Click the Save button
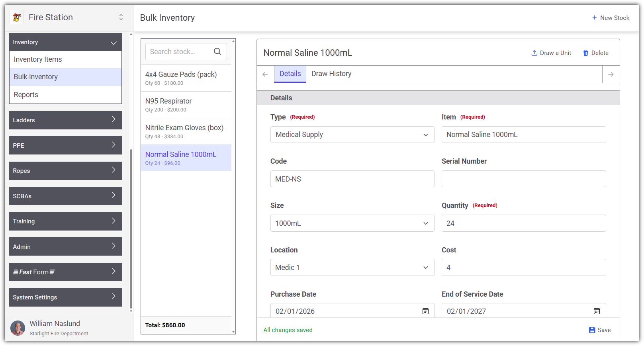644x346 pixels. 600,330
